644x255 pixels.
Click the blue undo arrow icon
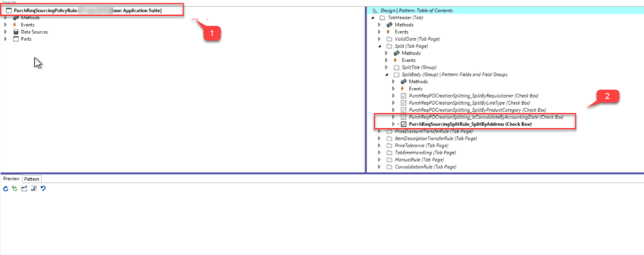tap(43, 189)
